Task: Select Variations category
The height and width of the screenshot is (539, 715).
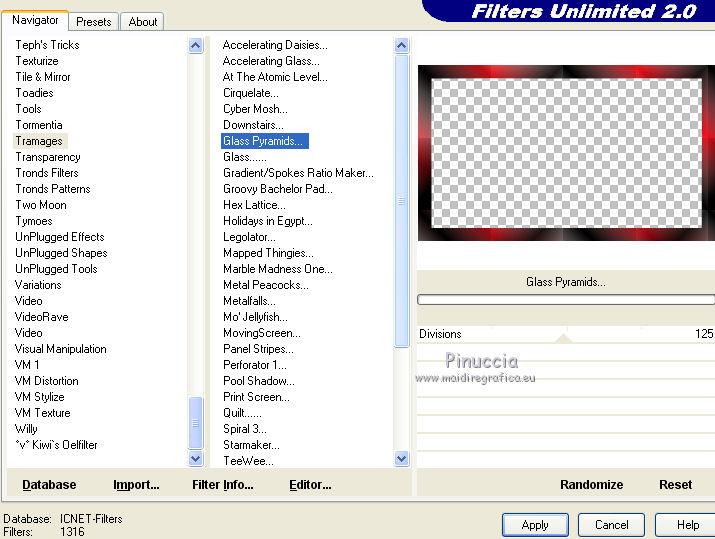Action: (x=38, y=285)
